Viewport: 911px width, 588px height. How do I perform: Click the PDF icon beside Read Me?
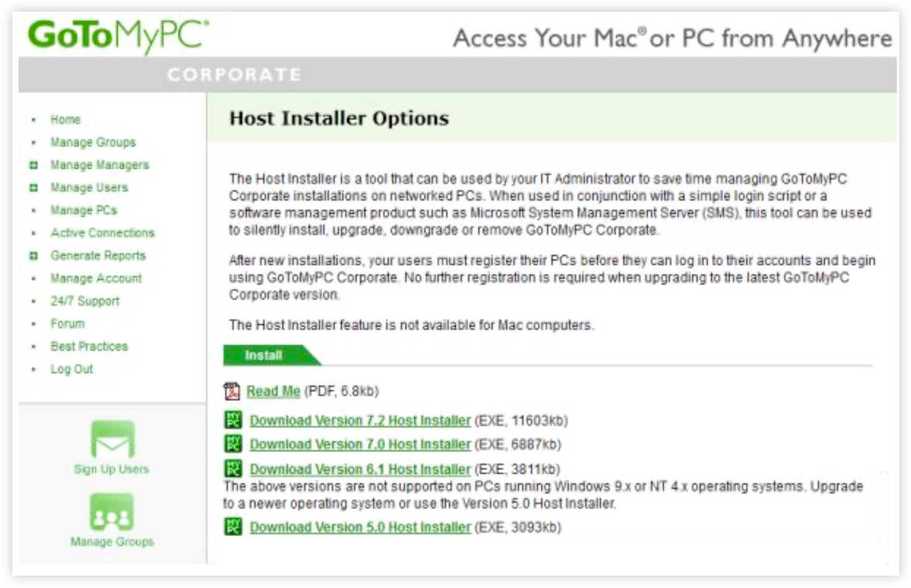(x=232, y=391)
